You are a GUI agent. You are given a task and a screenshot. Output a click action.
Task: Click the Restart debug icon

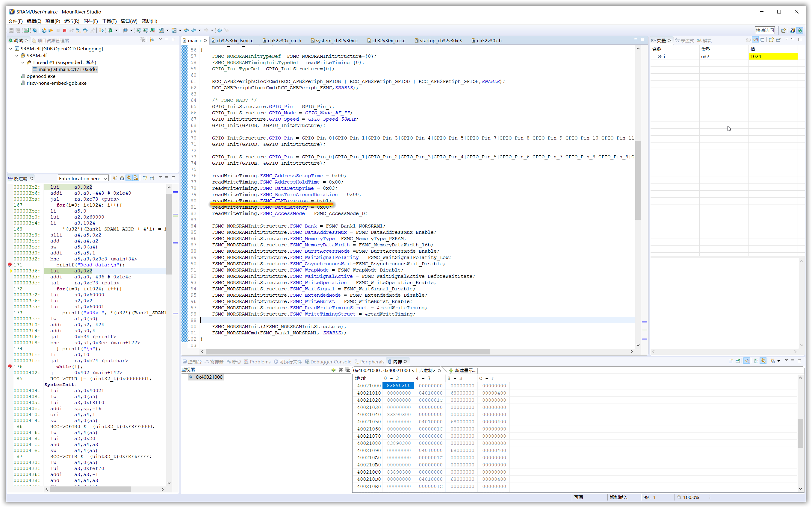tap(44, 30)
